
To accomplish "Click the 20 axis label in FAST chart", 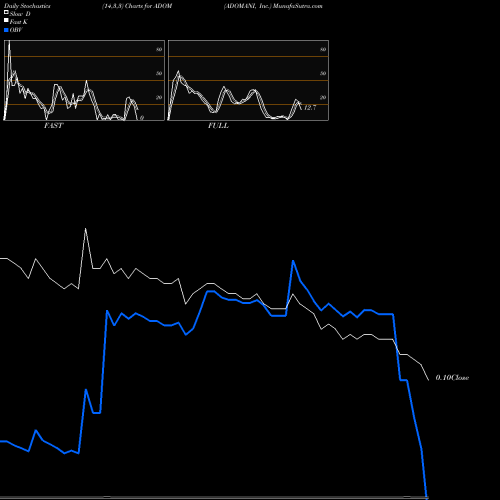I will tap(159, 97).
